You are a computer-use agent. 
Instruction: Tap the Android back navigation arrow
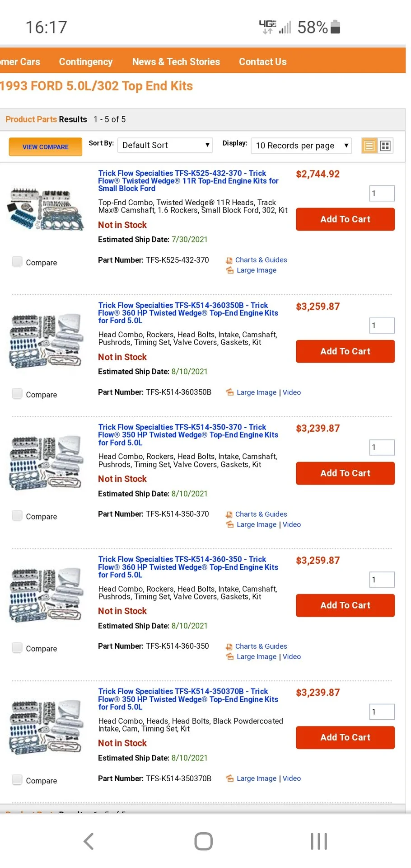(89, 841)
